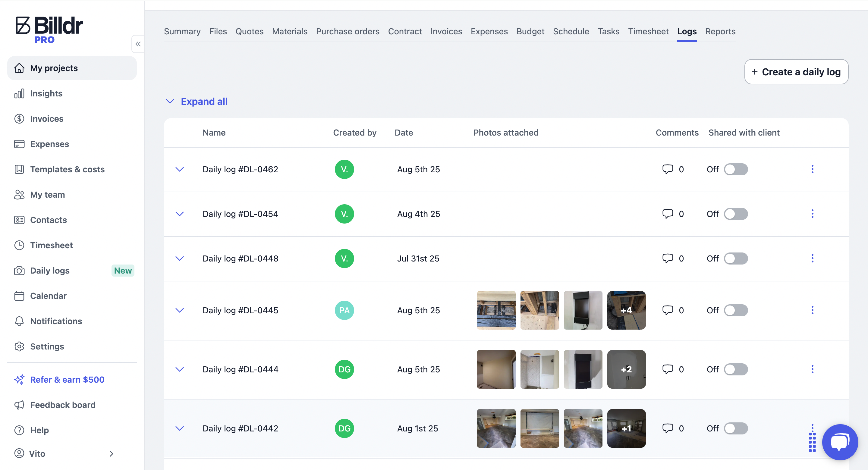Open the Purchase orders tab
Image resolution: width=868 pixels, height=470 pixels.
348,31
